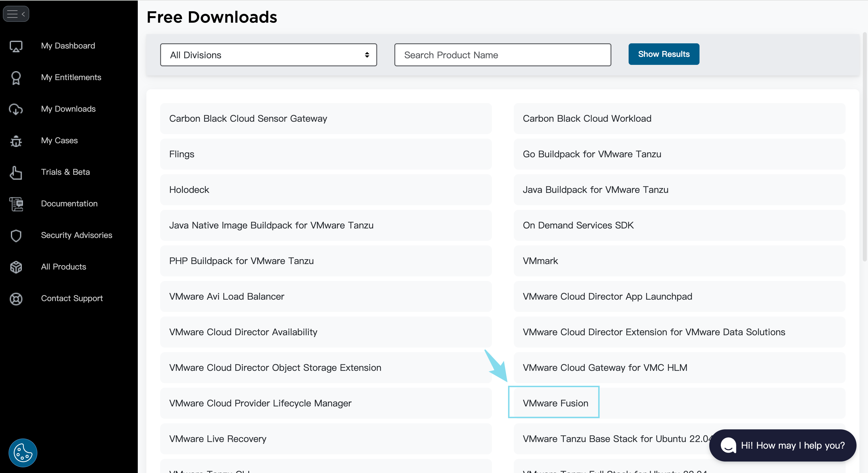Open the Documentation menu entry
This screenshot has height=473, width=868.
tap(69, 203)
